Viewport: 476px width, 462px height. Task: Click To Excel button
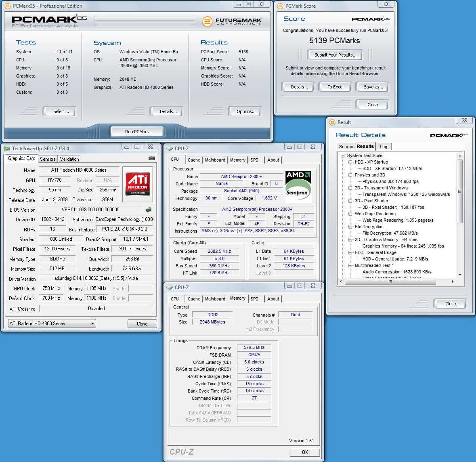click(335, 87)
